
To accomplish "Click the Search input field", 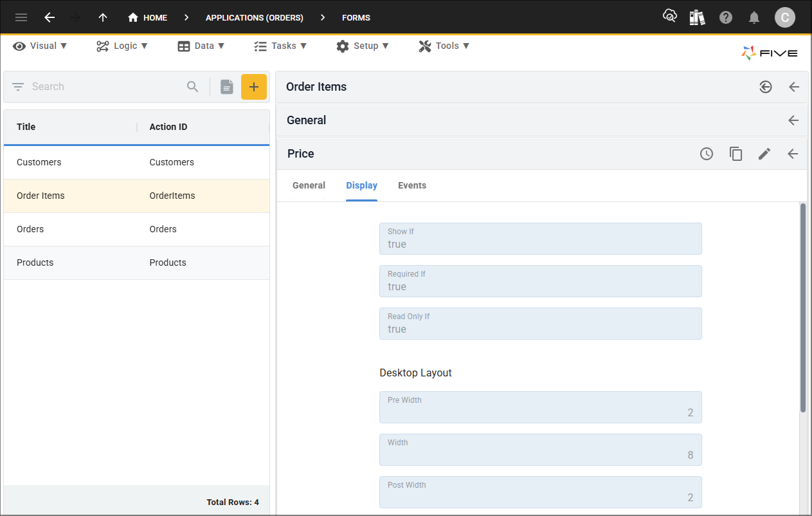I will [106, 87].
